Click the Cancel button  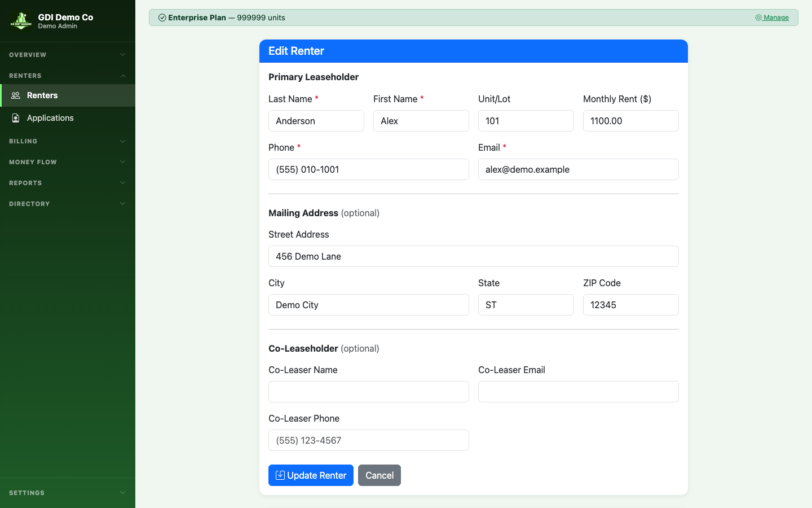click(379, 475)
